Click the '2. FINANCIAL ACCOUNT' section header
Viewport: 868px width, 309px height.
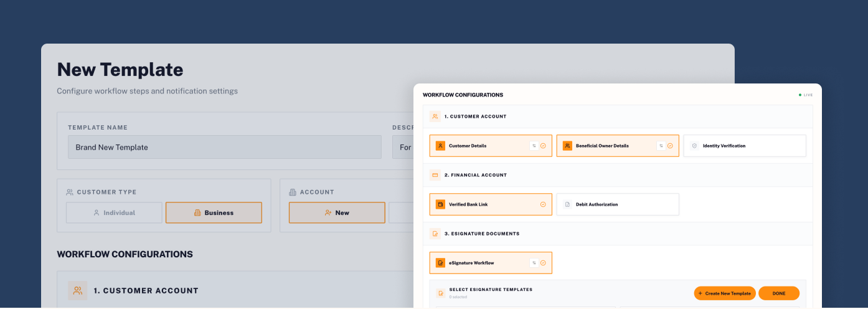coord(476,175)
